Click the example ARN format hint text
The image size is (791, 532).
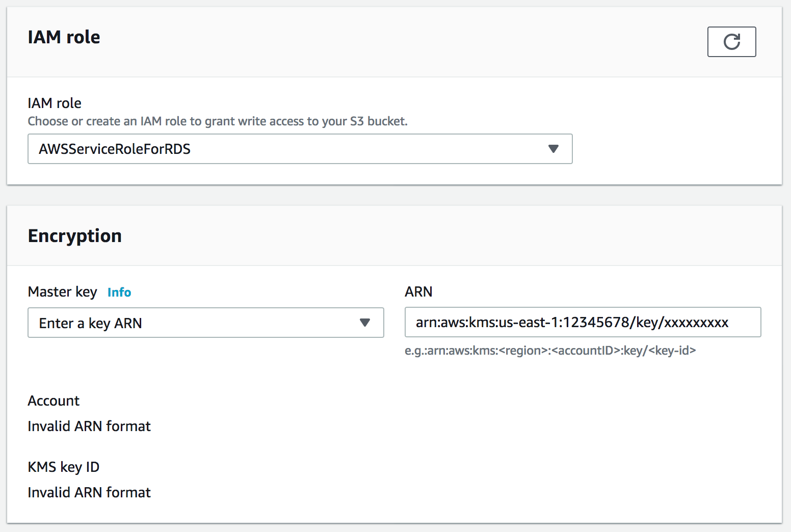549,351
